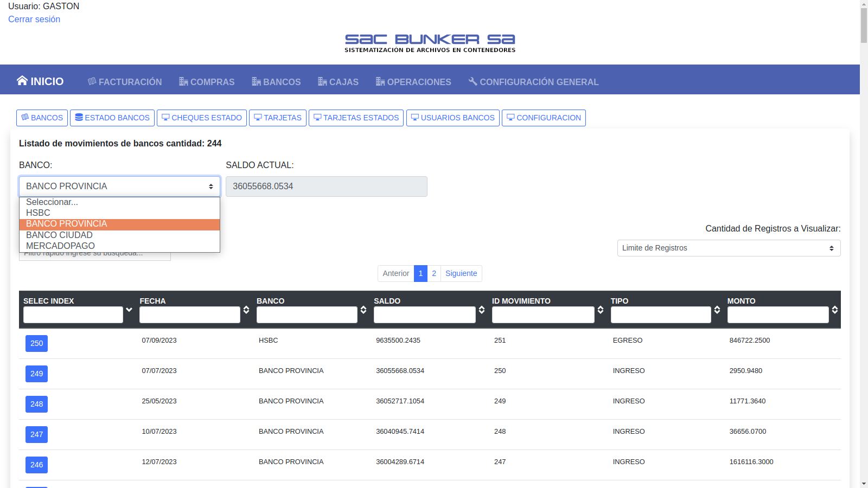Click the wrench icon for Configuración General
Screen dimensions: 868x488
pyautogui.click(x=473, y=81)
